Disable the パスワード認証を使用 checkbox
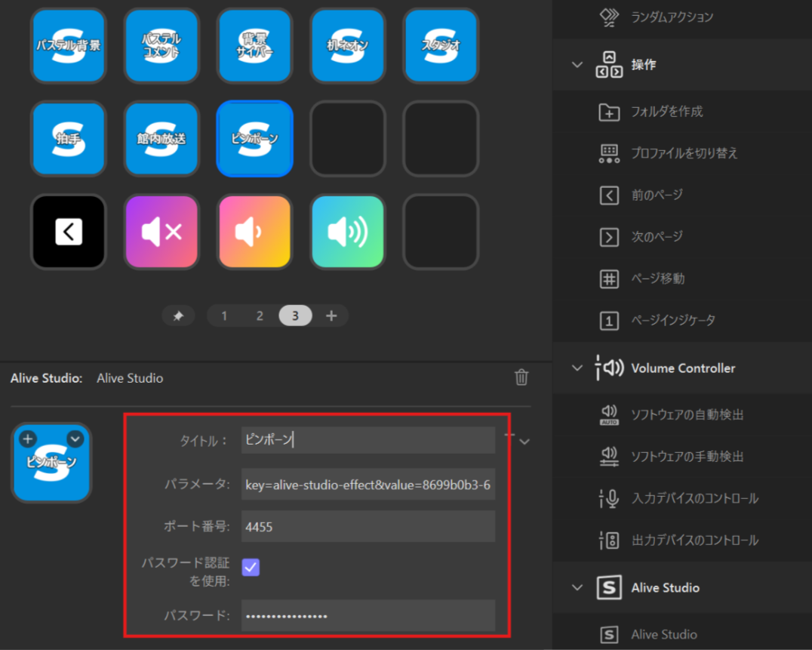Image resolution: width=812 pixels, height=650 pixels. click(x=251, y=567)
